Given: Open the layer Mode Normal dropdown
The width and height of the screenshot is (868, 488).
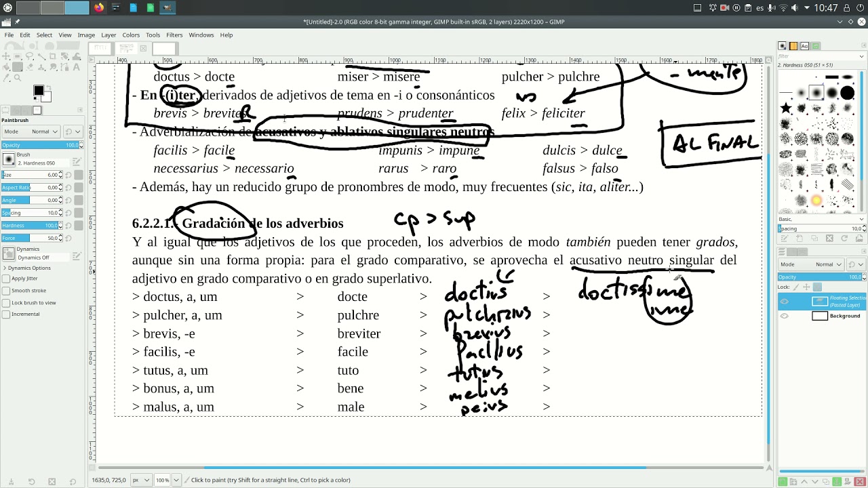Looking at the screenshot, I should point(811,264).
